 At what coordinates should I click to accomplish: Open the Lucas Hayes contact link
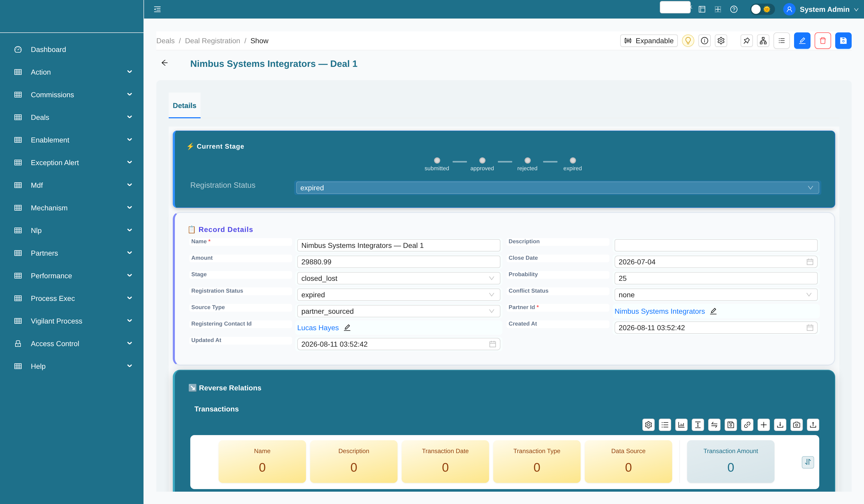[x=318, y=328]
